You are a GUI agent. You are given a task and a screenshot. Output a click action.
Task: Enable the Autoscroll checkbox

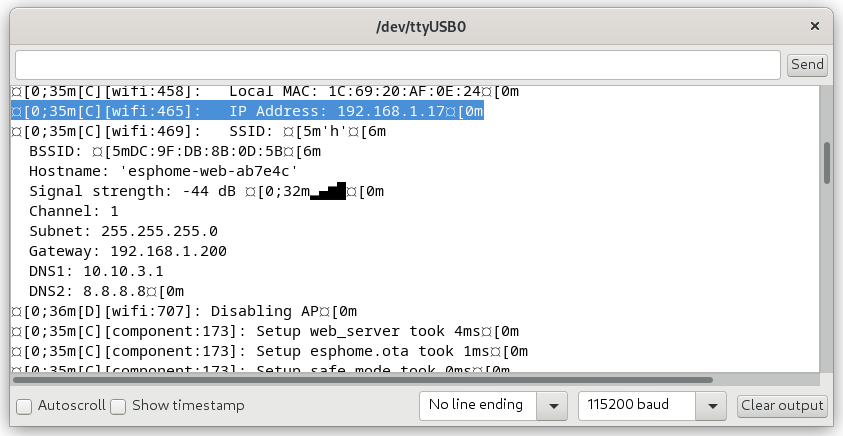click(23, 406)
